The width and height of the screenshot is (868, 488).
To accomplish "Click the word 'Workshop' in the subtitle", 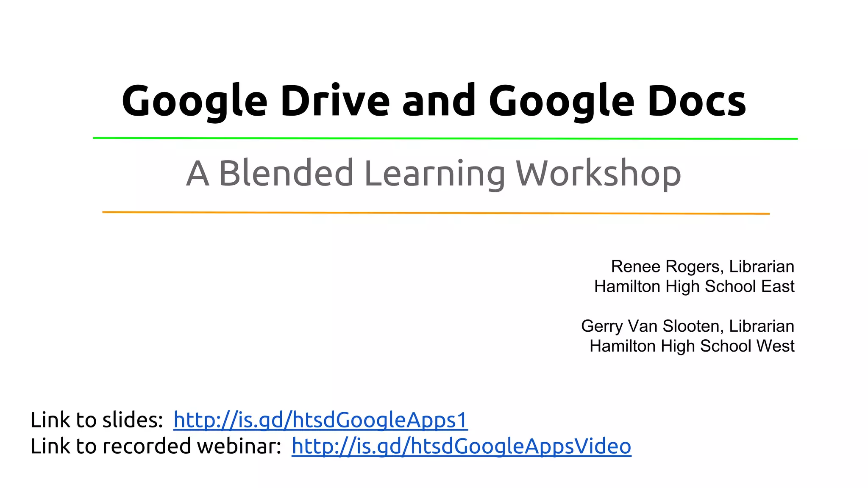I will (598, 173).
